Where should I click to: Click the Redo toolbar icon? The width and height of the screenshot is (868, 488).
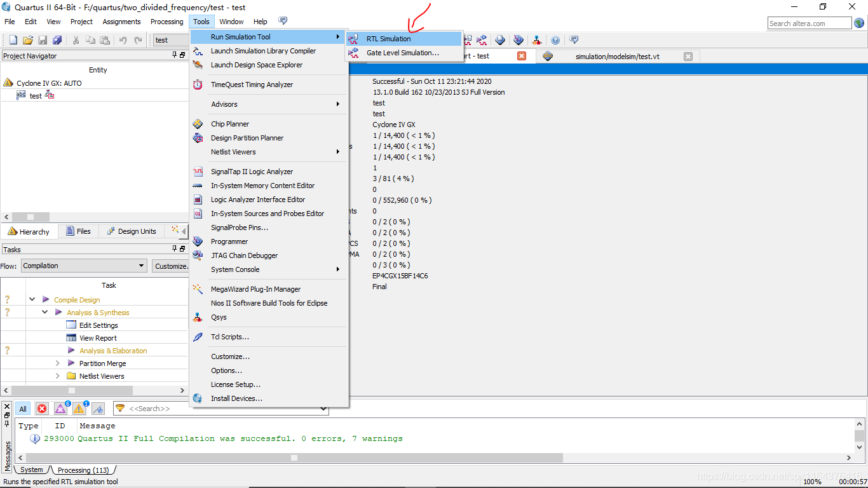pyautogui.click(x=138, y=40)
